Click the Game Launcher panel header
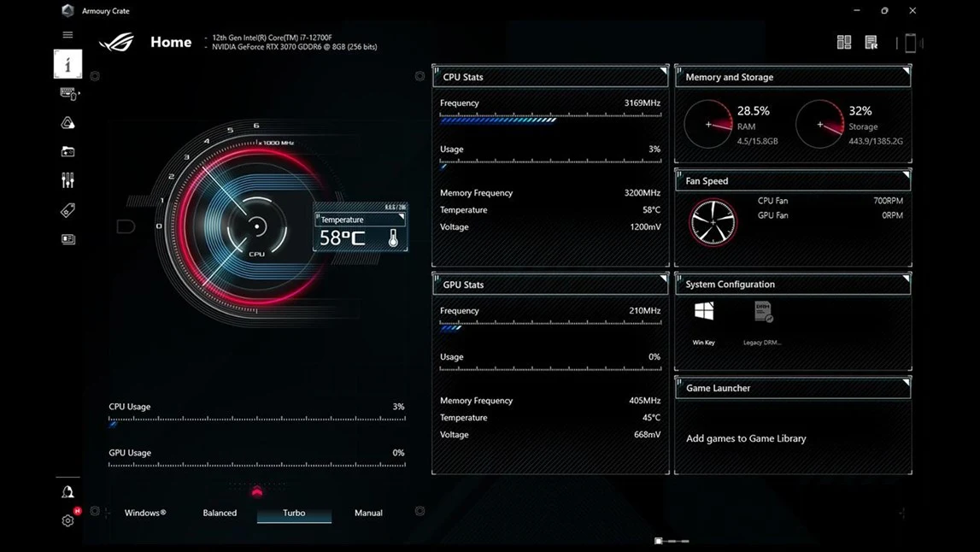980x552 pixels. pyautogui.click(x=793, y=388)
